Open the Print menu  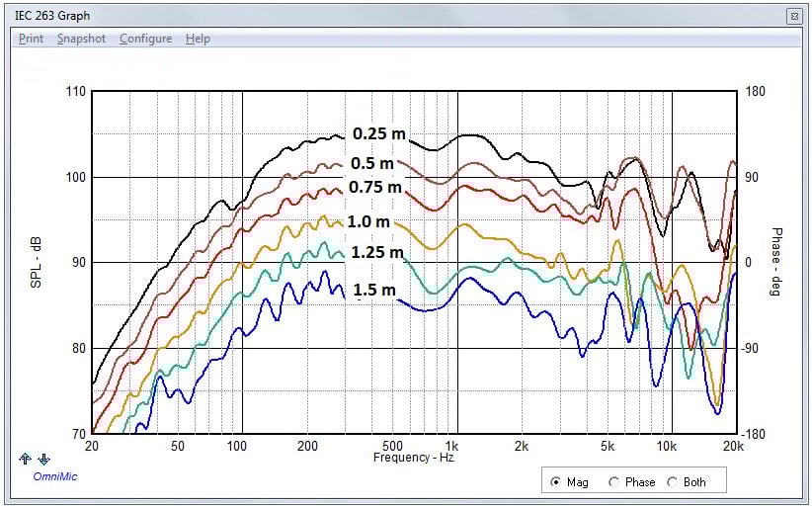pyautogui.click(x=31, y=39)
